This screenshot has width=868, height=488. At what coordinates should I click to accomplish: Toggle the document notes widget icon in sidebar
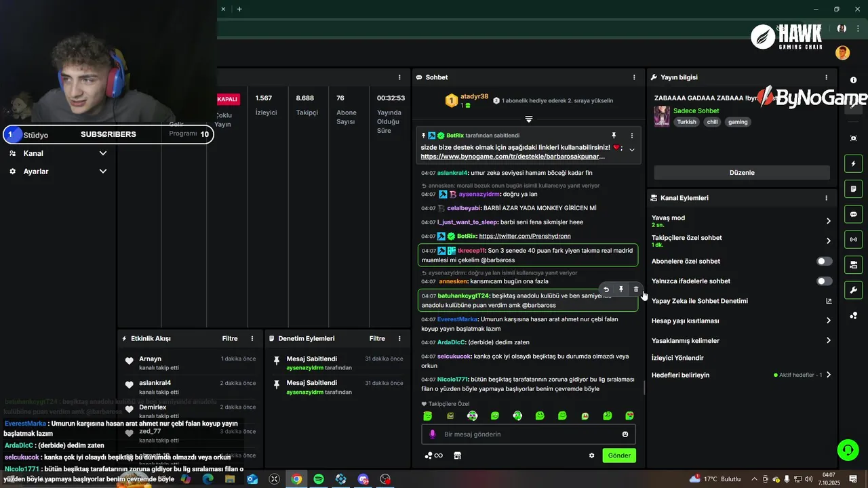click(853, 188)
